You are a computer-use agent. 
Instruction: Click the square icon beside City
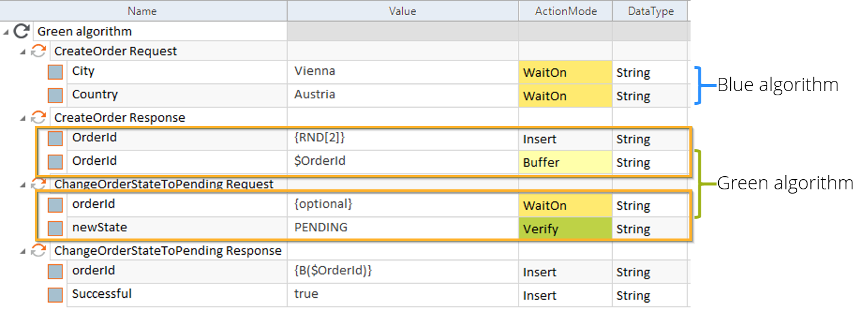pos(56,72)
